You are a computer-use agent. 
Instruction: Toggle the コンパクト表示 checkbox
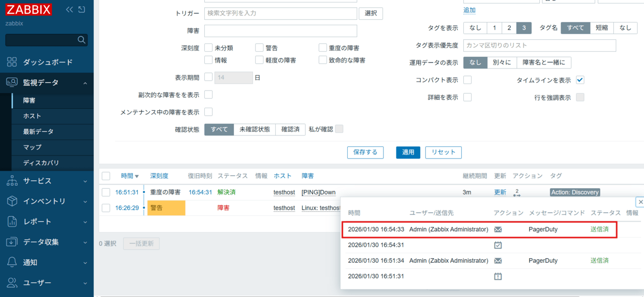pyautogui.click(x=467, y=80)
